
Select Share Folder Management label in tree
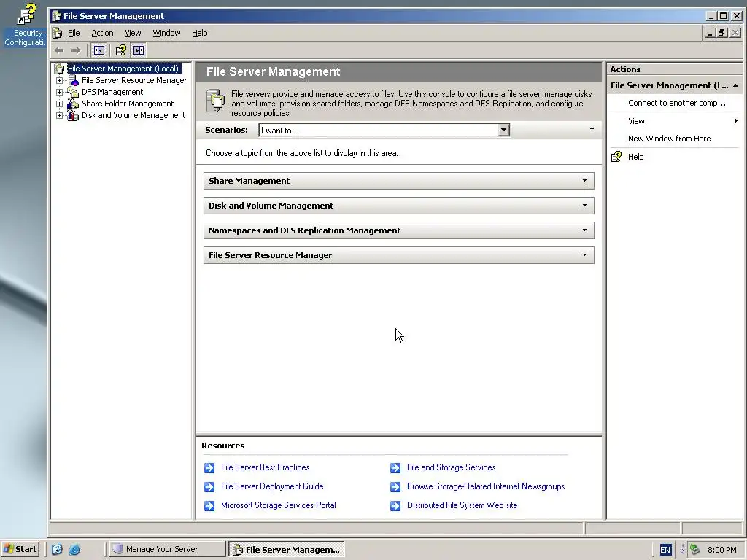128,104
